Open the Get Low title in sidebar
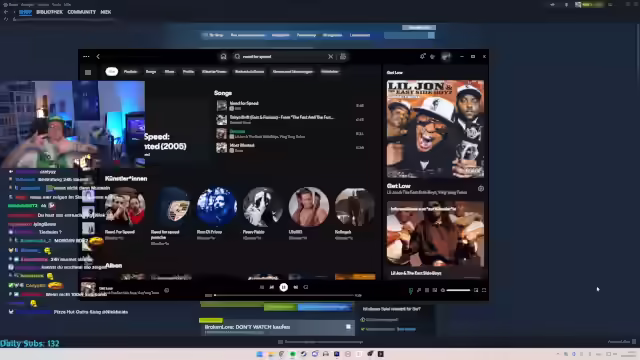Viewport: 640px width, 360px height. click(x=399, y=186)
